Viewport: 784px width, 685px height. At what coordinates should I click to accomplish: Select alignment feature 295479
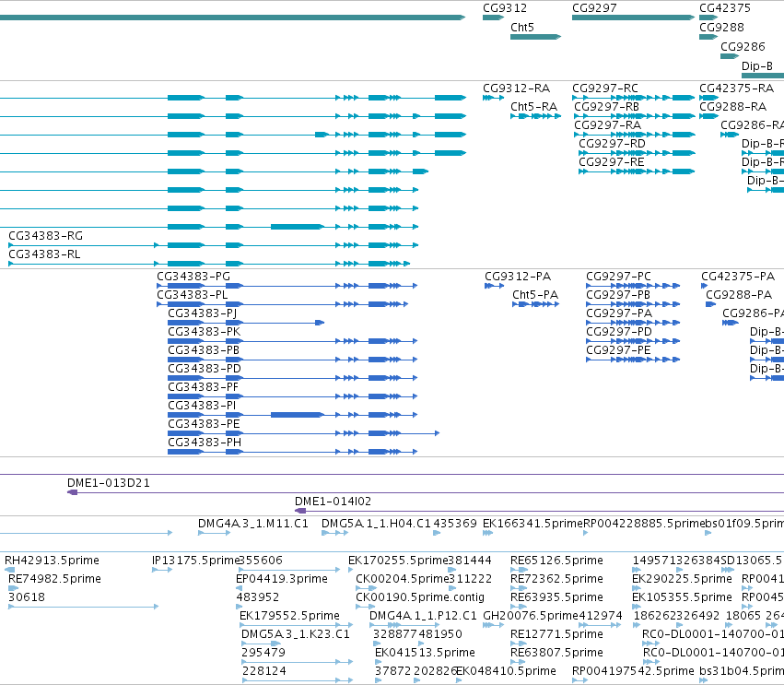(297, 662)
